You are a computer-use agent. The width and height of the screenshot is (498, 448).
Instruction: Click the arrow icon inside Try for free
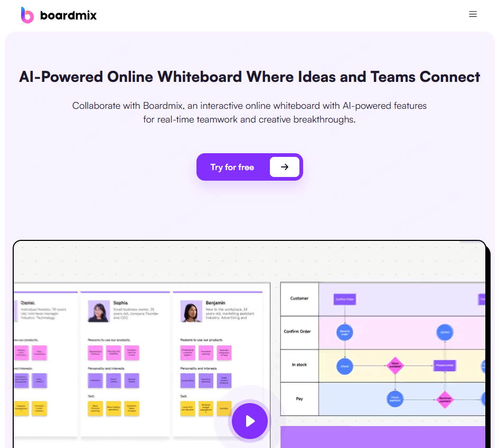[285, 167]
